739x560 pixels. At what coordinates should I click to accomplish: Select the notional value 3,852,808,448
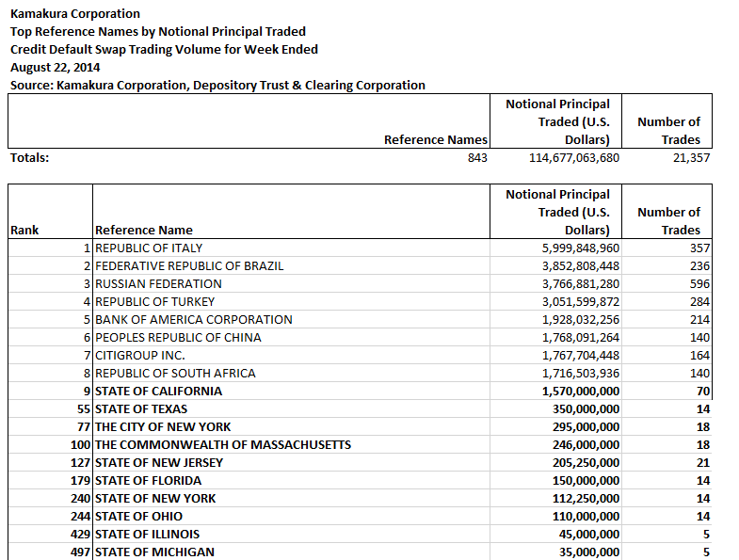[581, 265]
